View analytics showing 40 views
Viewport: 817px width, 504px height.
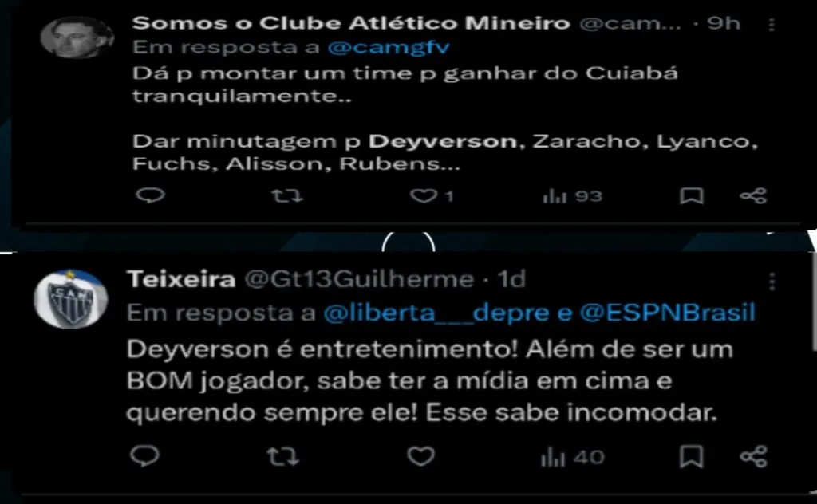[573, 457]
